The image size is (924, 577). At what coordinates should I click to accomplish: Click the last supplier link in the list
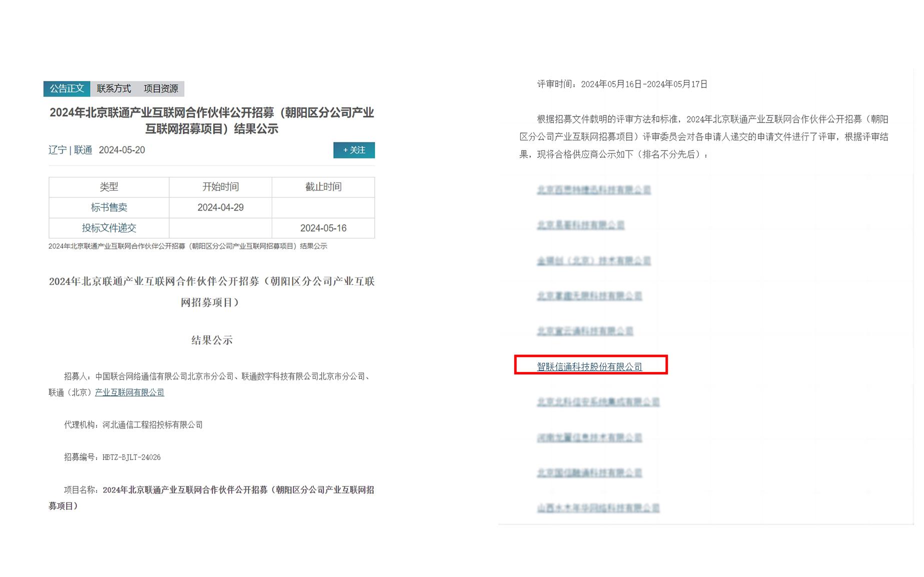tap(597, 507)
